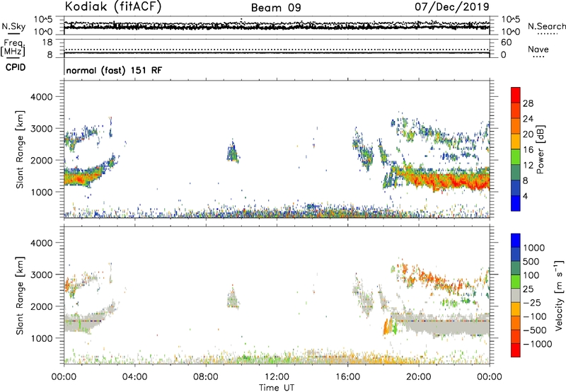
Task: Click the '-1000' velocity colorbar value
Action: point(537,344)
